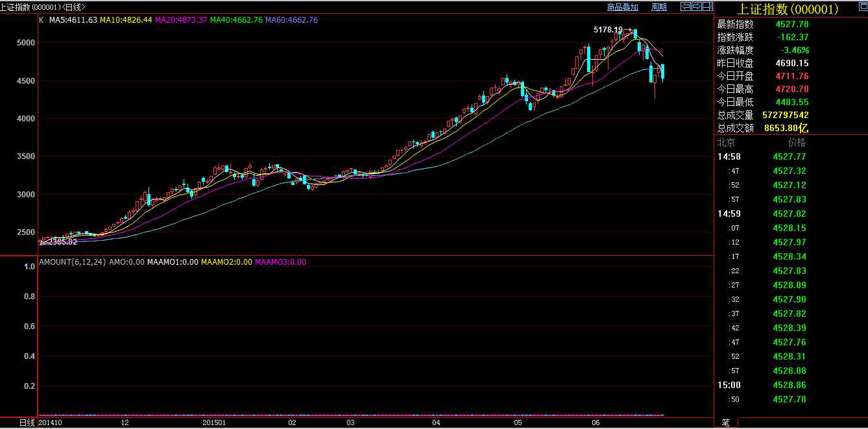
Task: Click the AMOUNT(6,12,24) indicator name
Action: (x=72, y=262)
